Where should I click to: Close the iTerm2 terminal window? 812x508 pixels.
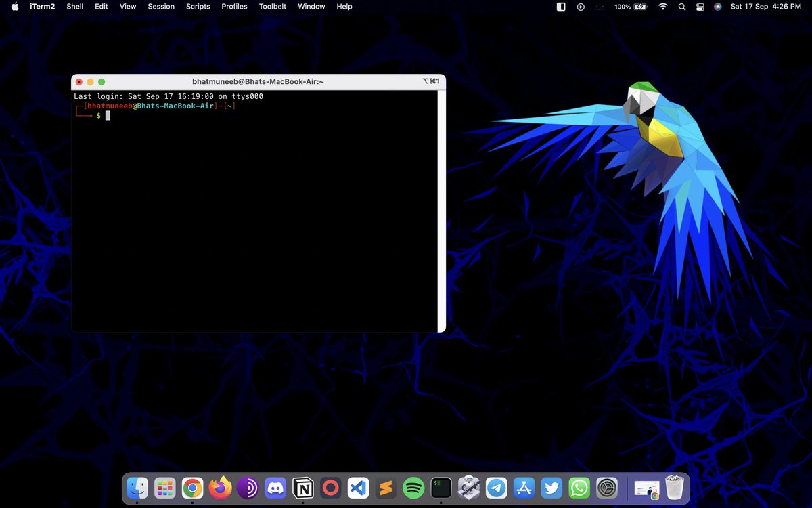tap(78, 81)
